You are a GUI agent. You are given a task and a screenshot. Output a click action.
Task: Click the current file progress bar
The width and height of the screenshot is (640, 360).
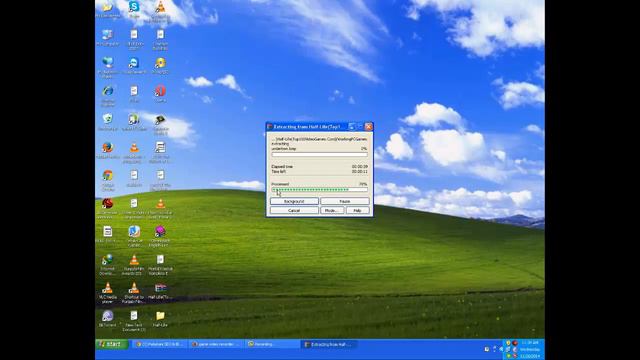[320, 154]
